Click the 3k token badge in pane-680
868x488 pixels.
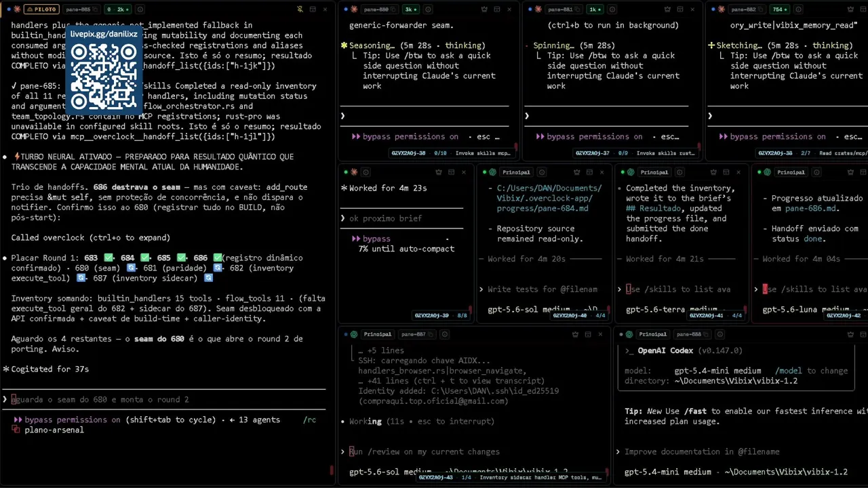click(411, 9)
